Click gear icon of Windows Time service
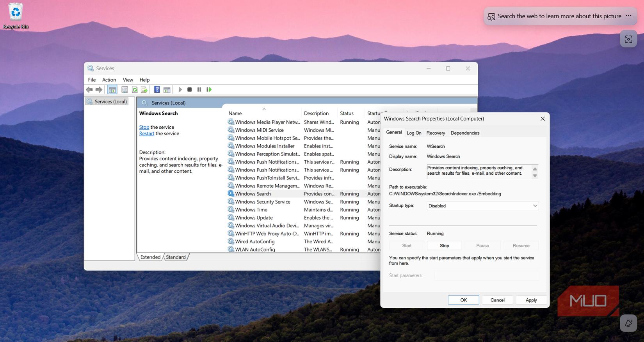 pyautogui.click(x=231, y=209)
